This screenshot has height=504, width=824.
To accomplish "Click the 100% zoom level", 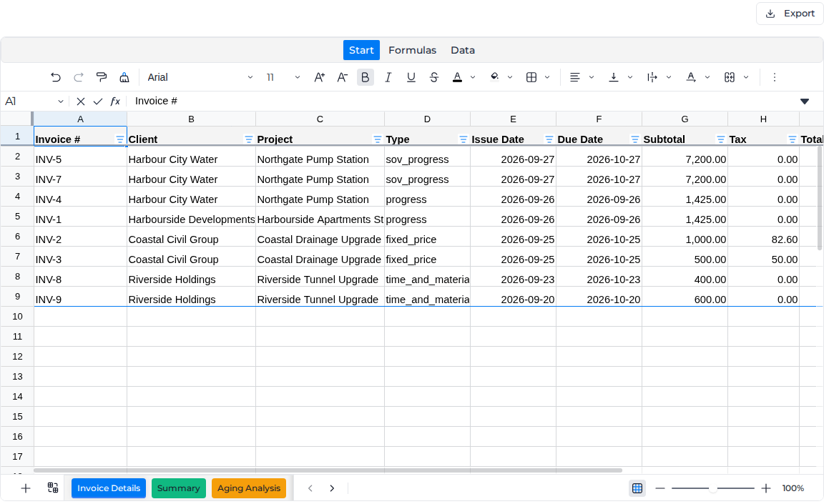I will pos(793,488).
